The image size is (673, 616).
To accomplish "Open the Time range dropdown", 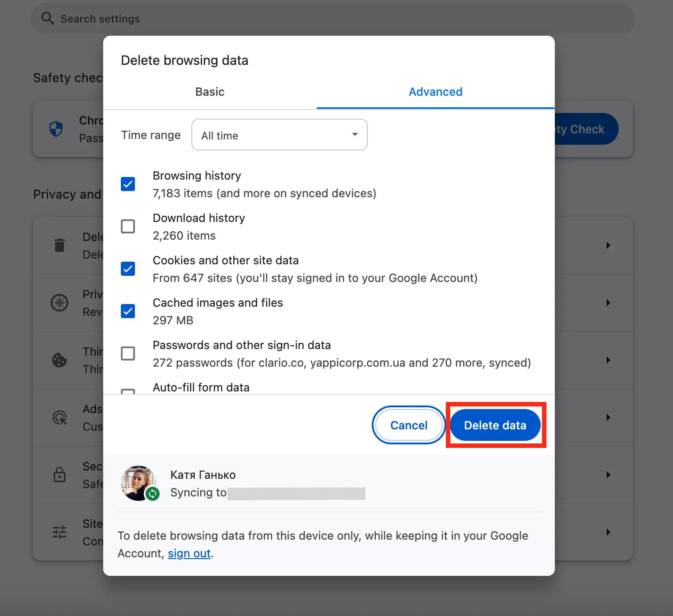I will 279,135.
